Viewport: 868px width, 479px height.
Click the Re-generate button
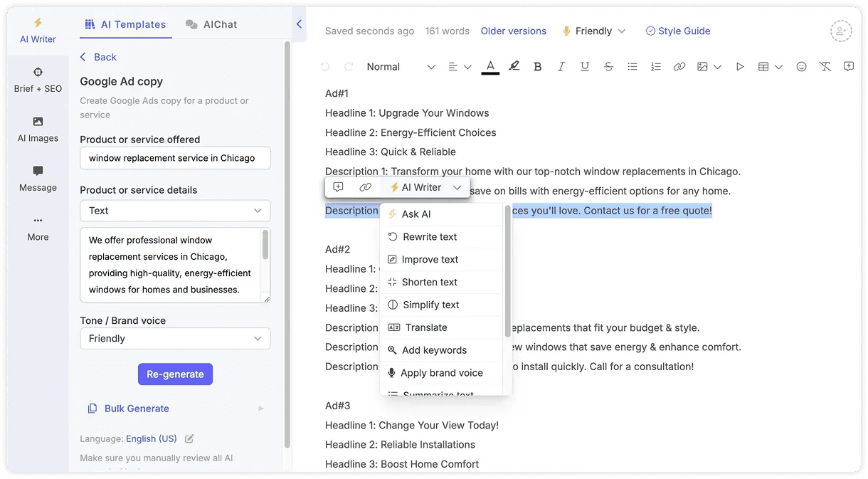175,374
